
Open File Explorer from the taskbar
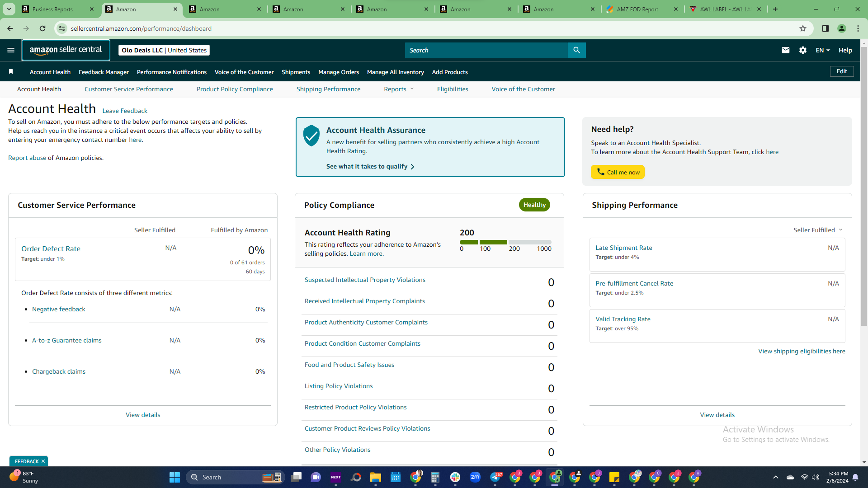(376, 477)
